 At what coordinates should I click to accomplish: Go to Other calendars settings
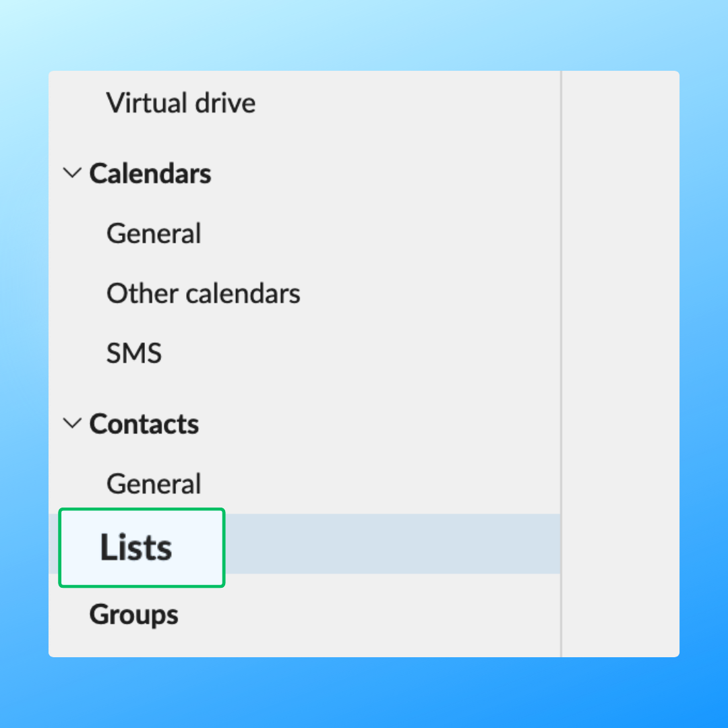coord(203,293)
